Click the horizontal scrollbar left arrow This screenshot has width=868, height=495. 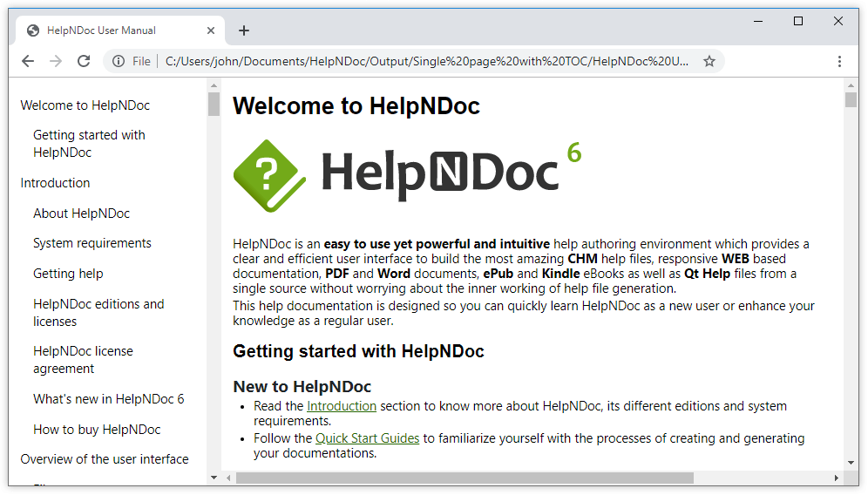pyautogui.click(x=228, y=478)
